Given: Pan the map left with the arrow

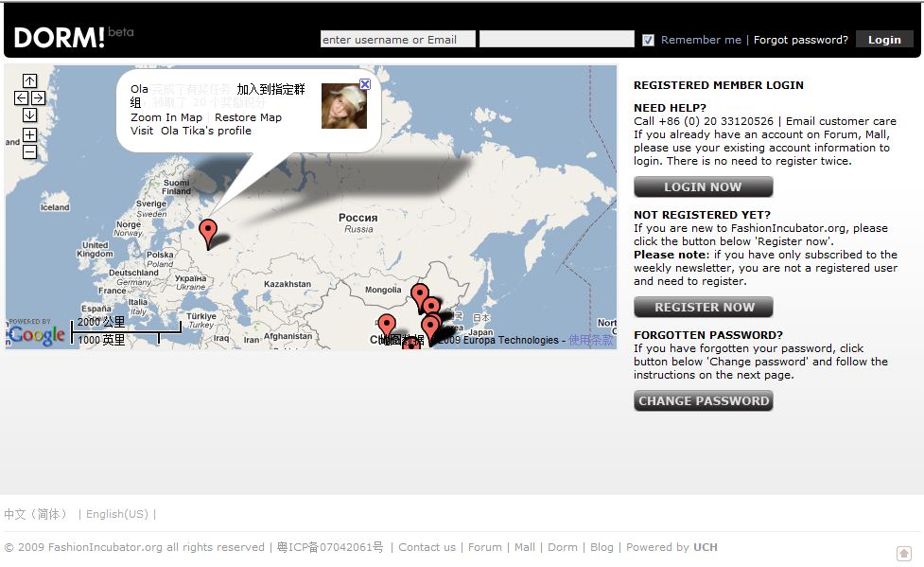Looking at the screenshot, I should tap(21, 97).
